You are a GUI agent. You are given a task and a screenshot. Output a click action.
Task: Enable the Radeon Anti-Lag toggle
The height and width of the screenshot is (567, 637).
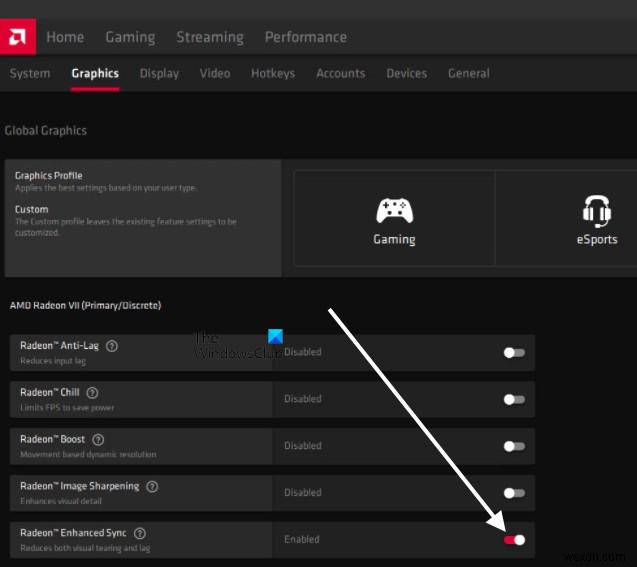pyautogui.click(x=514, y=352)
